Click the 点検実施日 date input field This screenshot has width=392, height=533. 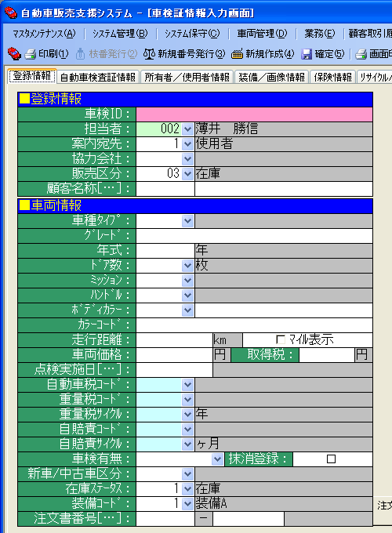coord(174,370)
